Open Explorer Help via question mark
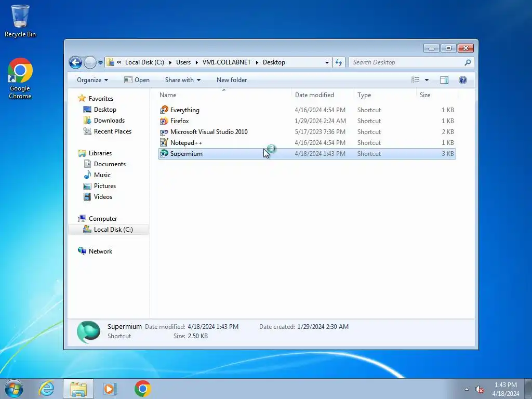Screen dimensions: 532x399 click(463, 80)
